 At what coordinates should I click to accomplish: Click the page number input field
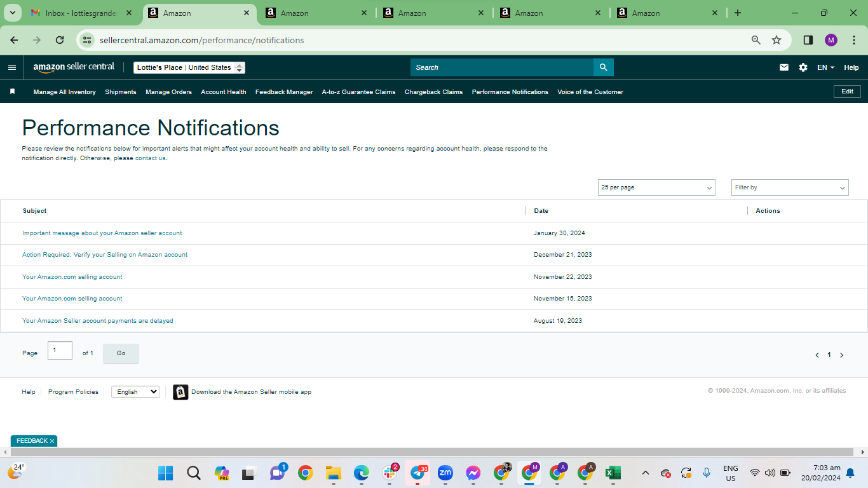[60, 350]
